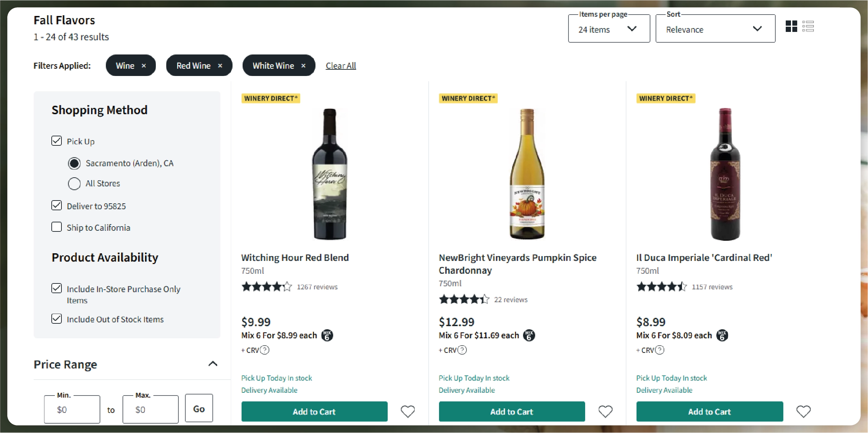Switch to grid view layout

click(x=791, y=26)
